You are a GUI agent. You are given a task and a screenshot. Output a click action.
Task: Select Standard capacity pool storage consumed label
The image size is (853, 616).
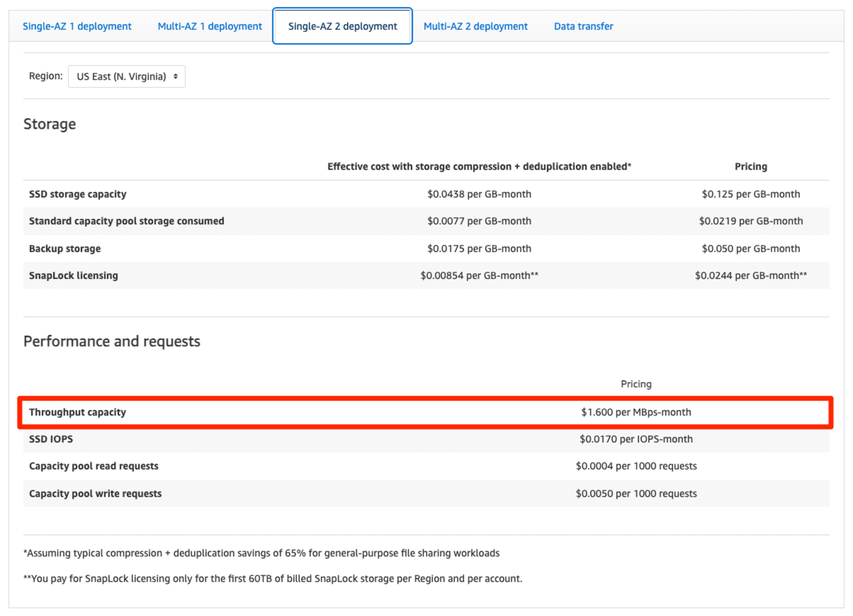pyautogui.click(x=126, y=221)
